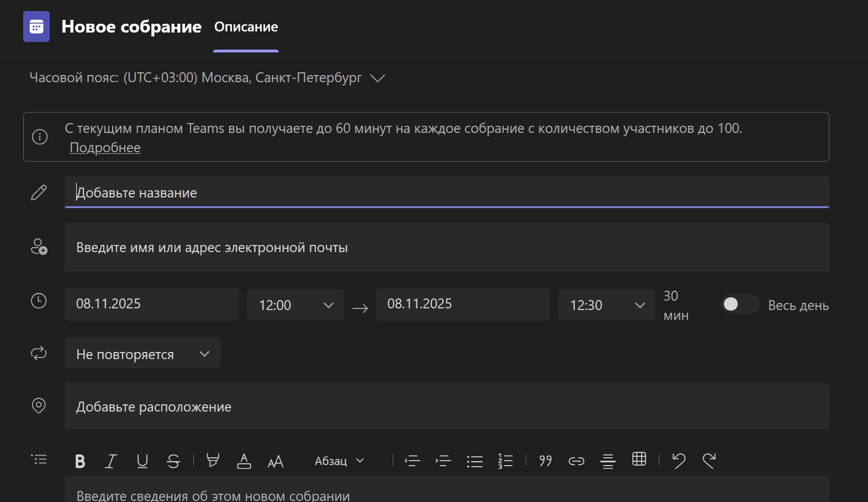Undo the last edit
The image size is (868, 502).
pos(679,461)
